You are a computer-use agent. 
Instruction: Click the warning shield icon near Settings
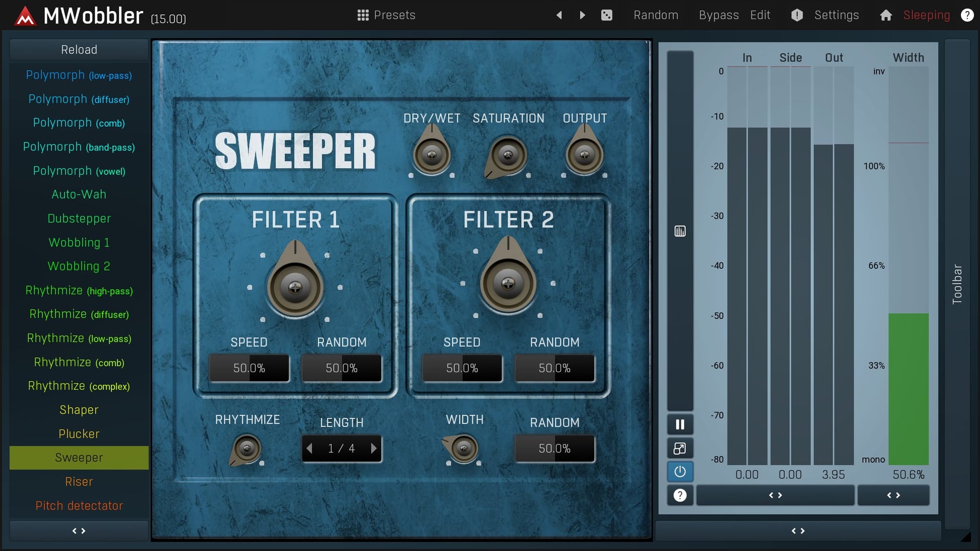797,15
